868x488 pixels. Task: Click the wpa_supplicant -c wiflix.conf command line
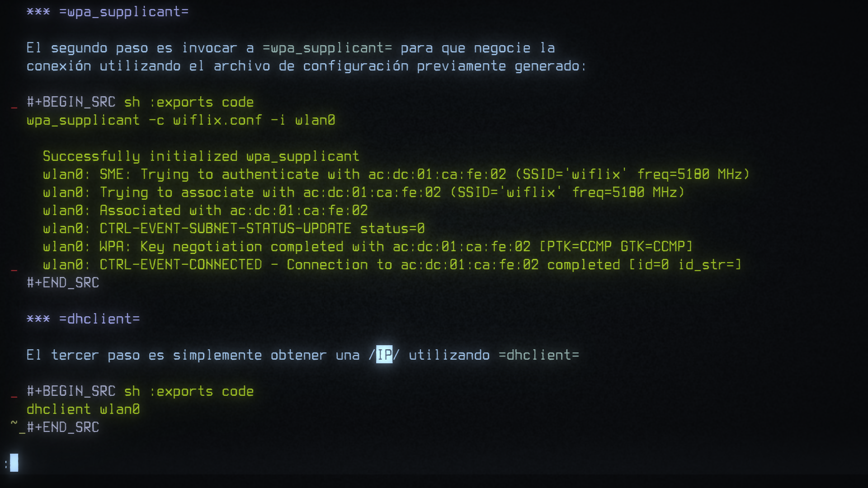[x=181, y=120]
